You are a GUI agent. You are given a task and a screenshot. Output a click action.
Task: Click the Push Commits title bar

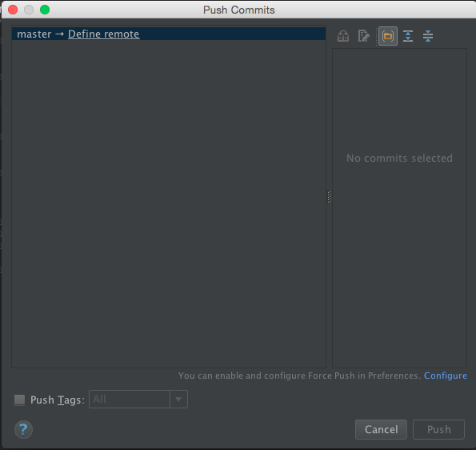(x=239, y=10)
